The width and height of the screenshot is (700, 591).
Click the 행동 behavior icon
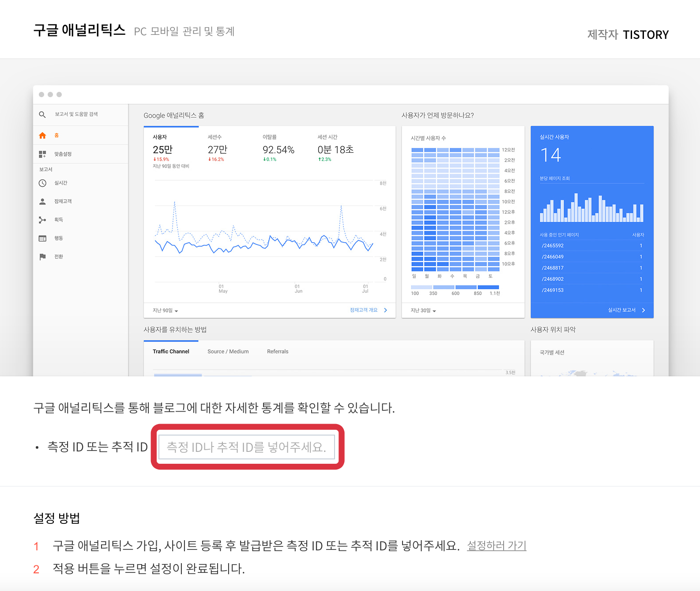pyautogui.click(x=42, y=239)
